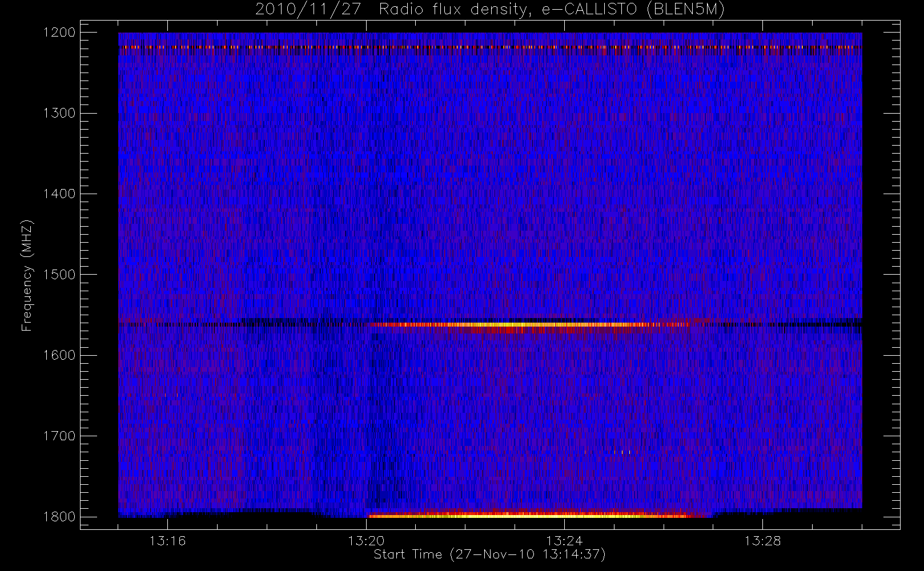Screen dimensions: 924x571
Task: Click the plot title '2010/11/27 Radio flux density'
Action: [393, 10]
